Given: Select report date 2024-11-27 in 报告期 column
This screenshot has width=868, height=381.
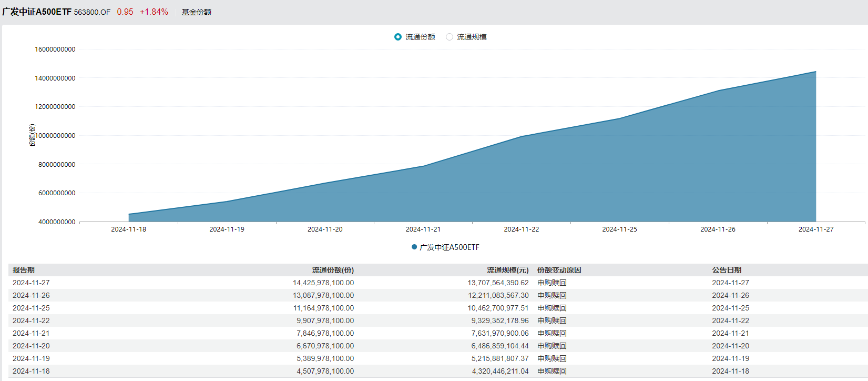Looking at the screenshot, I should pos(31,283).
